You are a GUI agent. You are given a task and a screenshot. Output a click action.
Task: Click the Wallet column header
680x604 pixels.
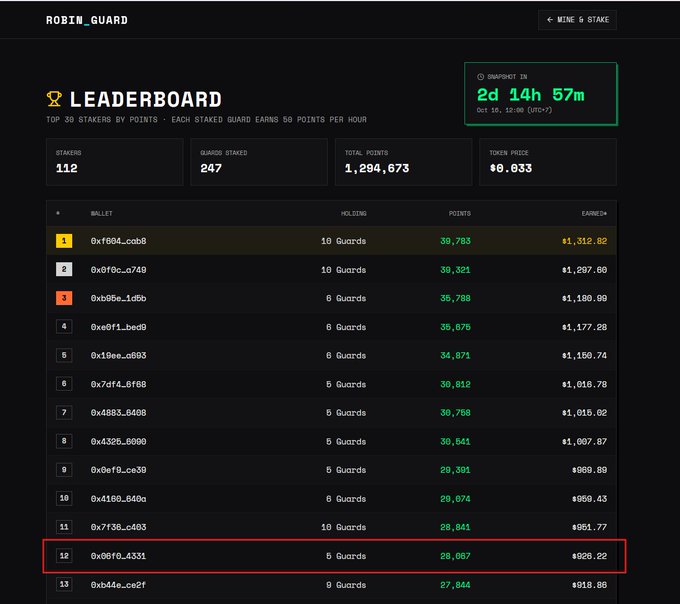[x=101, y=213]
